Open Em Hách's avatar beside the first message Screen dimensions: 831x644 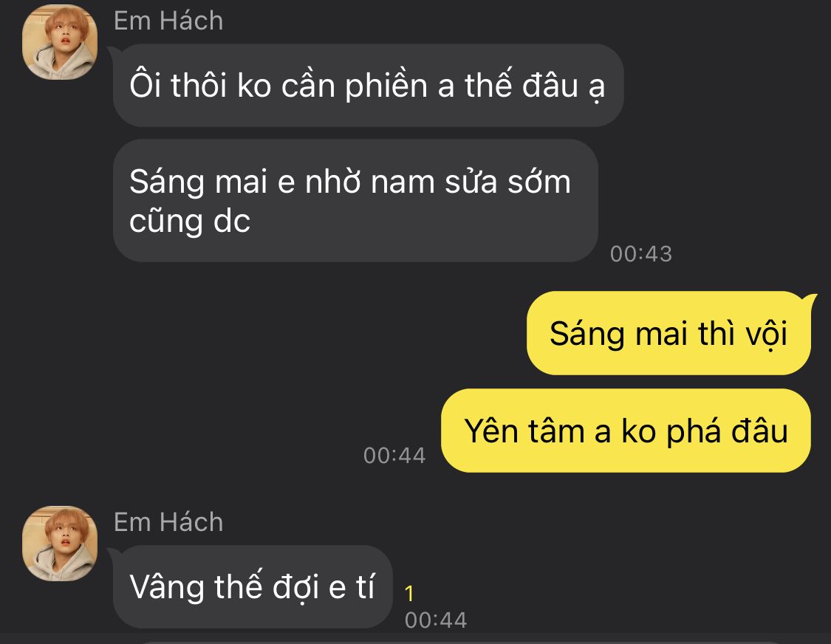(60, 42)
